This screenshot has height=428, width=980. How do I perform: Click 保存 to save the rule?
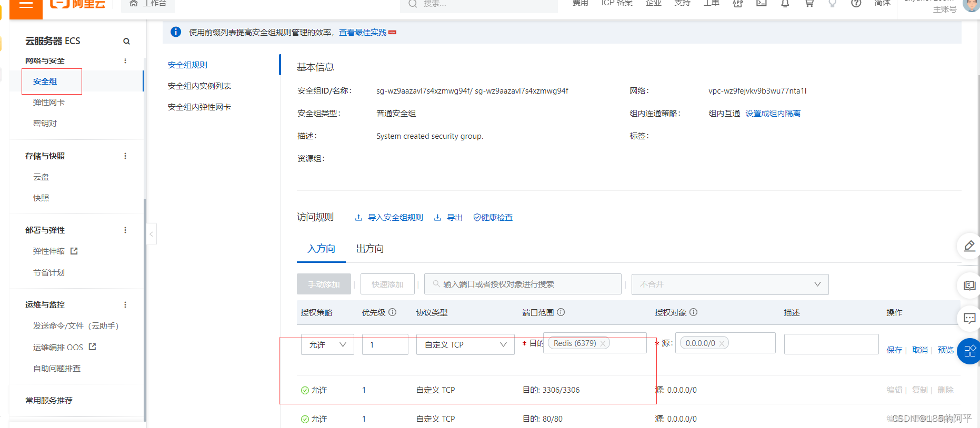[894, 350]
